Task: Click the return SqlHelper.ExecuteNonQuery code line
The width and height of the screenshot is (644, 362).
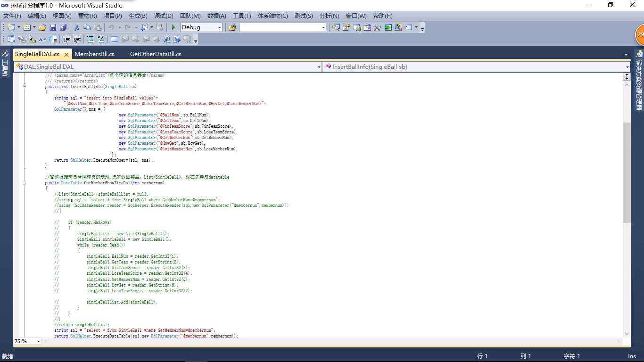Action: 104,160
